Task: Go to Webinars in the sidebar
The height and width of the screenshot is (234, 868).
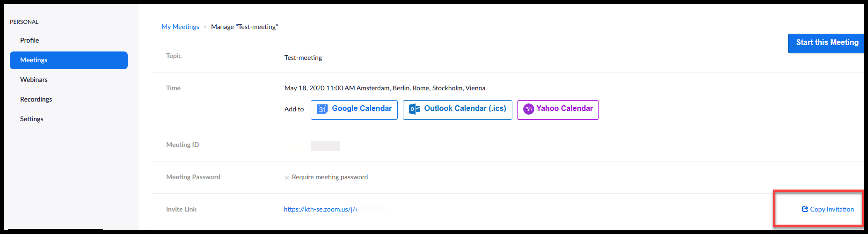Action: click(x=34, y=80)
